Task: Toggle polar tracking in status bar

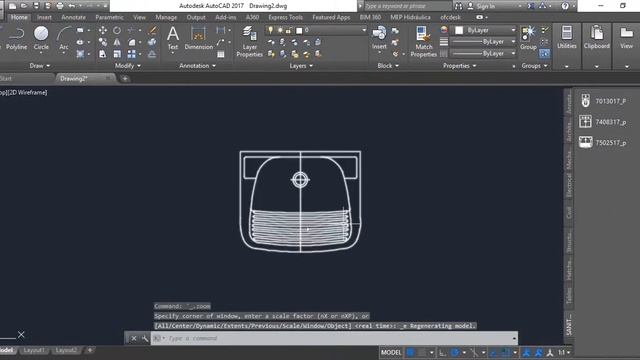Action: [455, 352]
